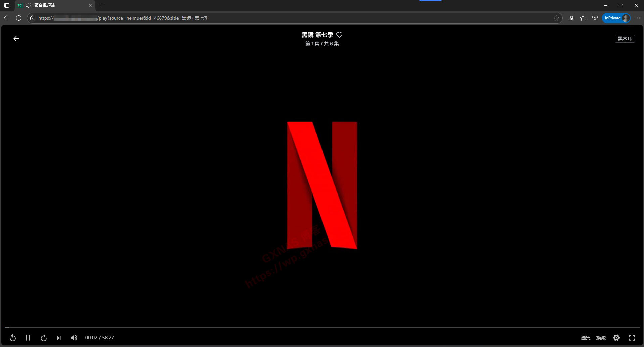Mute the tab via speaker icon
The width and height of the screenshot is (644, 347).
29,5
